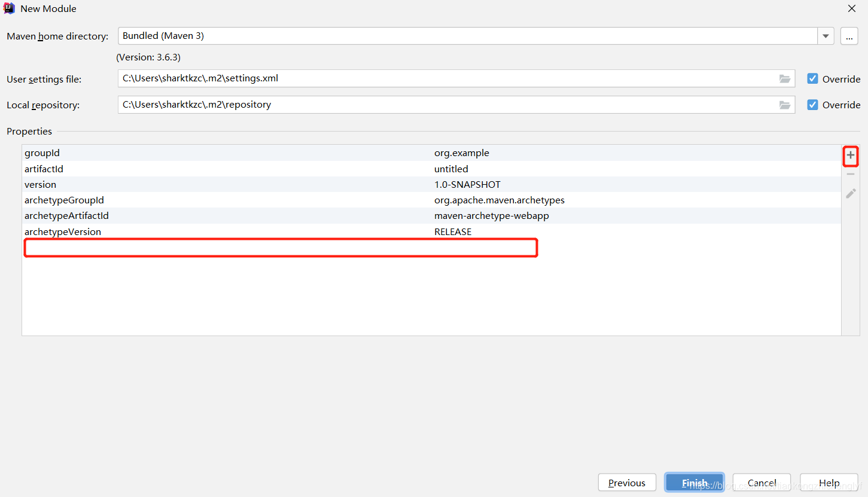Select the archetypeVersion property row
Image resolution: width=868 pixels, height=497 pixels.
pyautogui.click(x=431, y=231)
